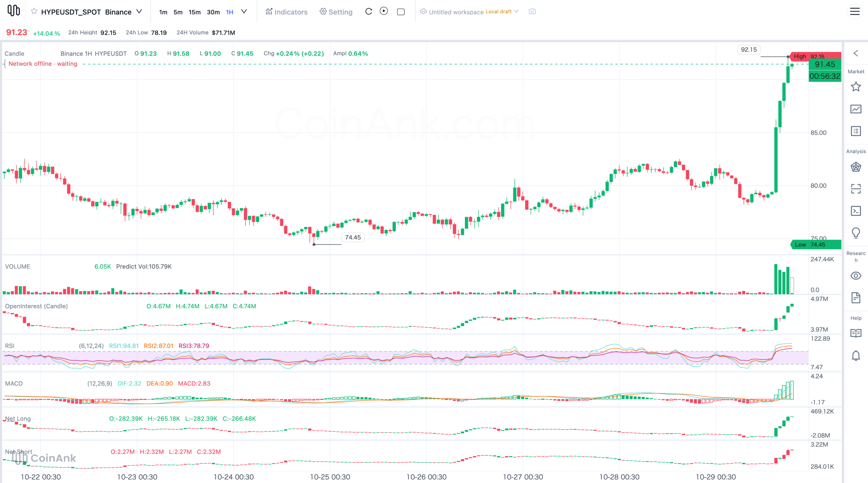Click the refresh chart icon
Screen dimensions: 868x483
[x=369, y=12]
